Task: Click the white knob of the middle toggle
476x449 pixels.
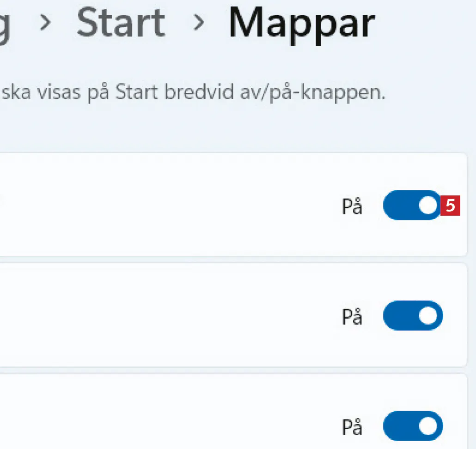Action: pyautogui.click(x=428, y=316)
